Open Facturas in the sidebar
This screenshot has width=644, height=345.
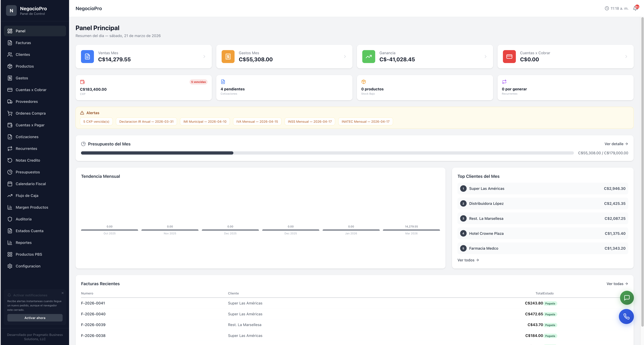pos(23,43)
